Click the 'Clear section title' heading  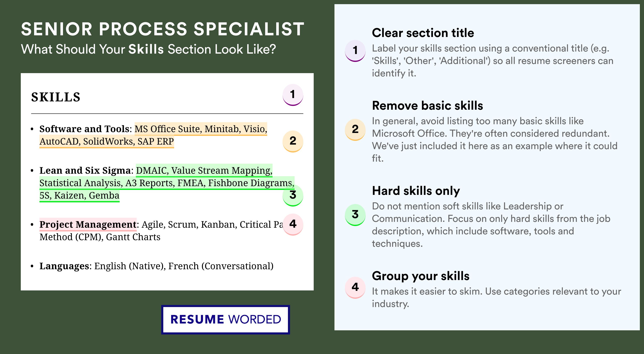[x=423, y=33]
